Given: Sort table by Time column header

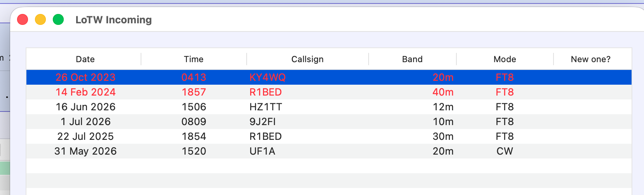Looking at the screenshot, I should click(194, 59).
